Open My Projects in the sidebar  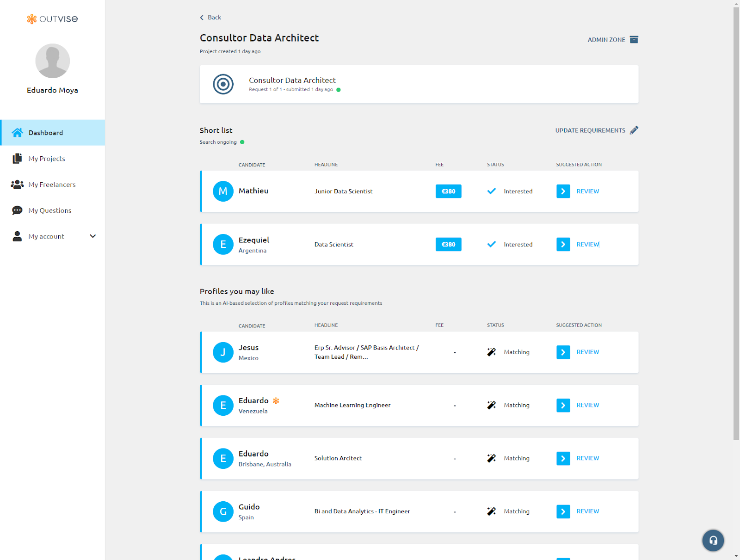[x=46, y=159]
